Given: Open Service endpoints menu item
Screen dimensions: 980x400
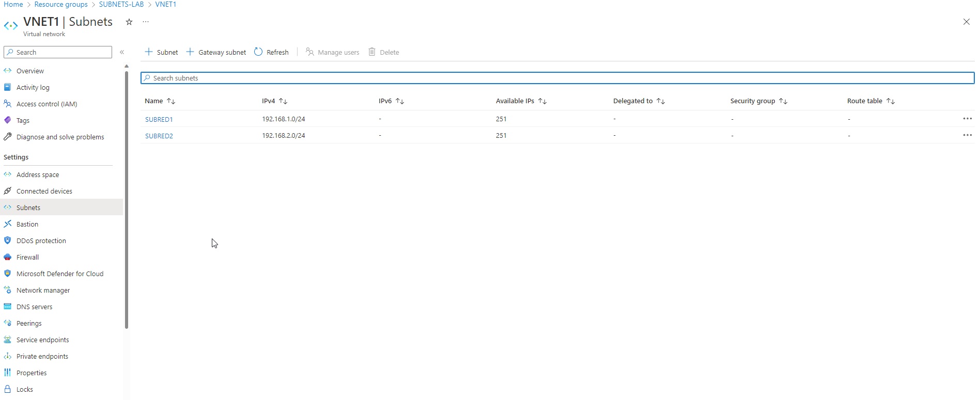Looking at the screenshot, I should click(x=42, y=340).
